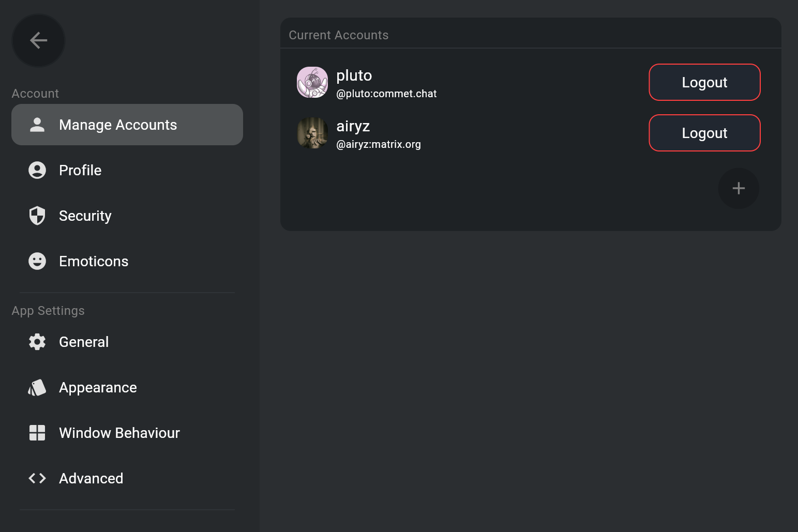
Task: Click the airyz account avatar
Action: 312,133
